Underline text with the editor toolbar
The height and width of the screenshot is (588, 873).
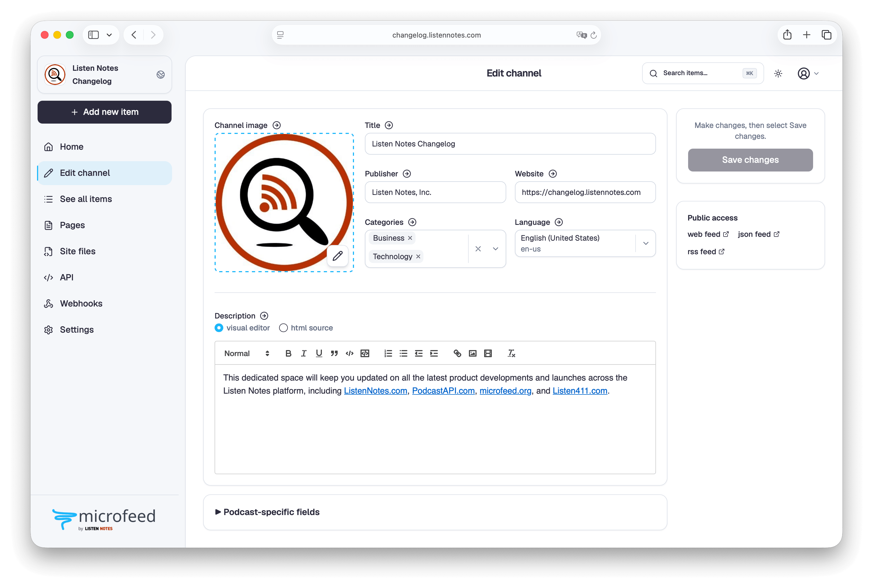coord(319,353)
